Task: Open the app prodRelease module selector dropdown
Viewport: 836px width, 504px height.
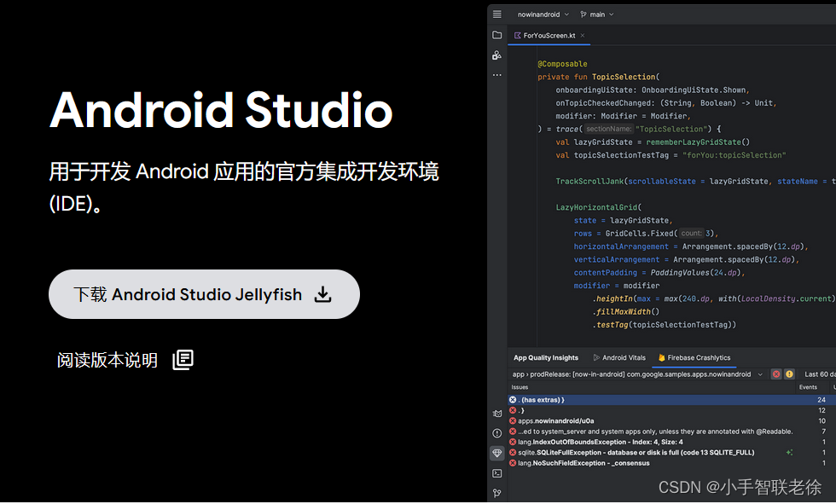Action: (638, 374)
